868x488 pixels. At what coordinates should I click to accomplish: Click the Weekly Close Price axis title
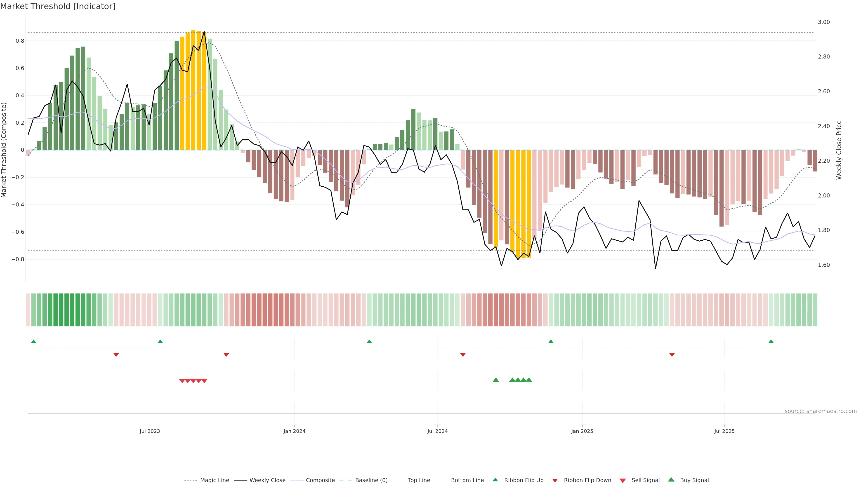click(839, 150)
